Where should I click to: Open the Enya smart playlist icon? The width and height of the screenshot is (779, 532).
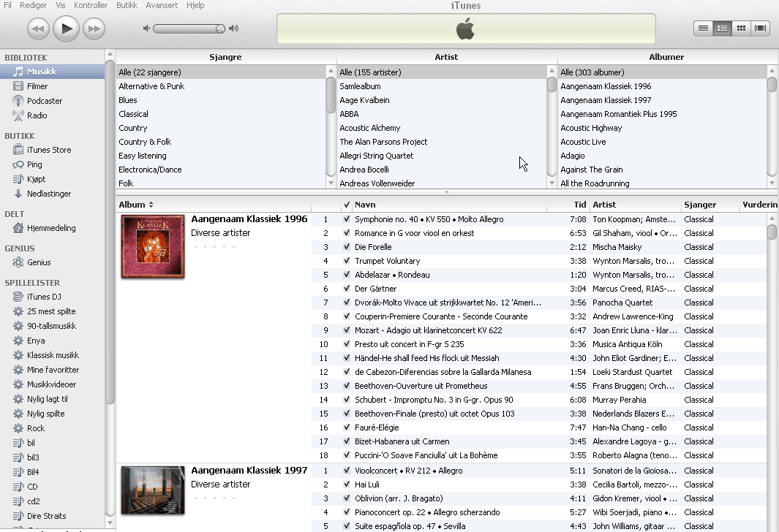tap(18, 341)
